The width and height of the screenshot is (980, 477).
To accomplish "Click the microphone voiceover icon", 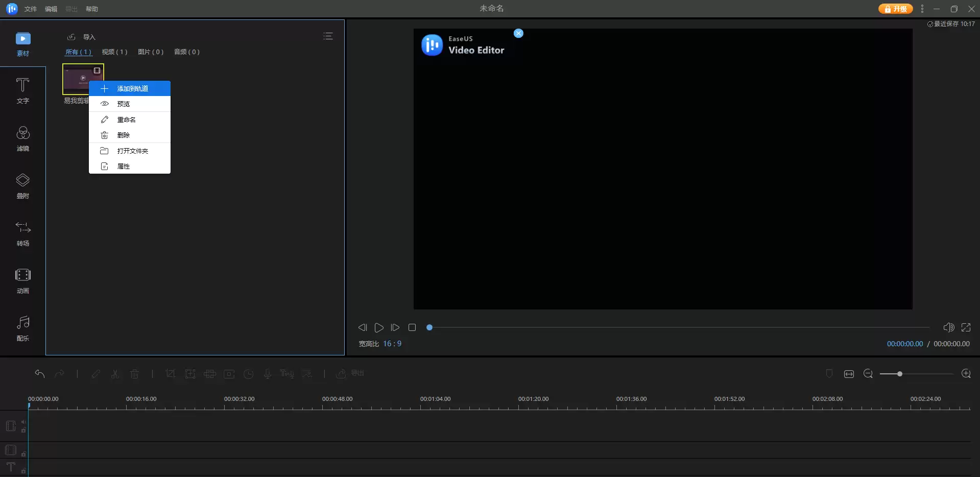I will (x=267, y=374).
